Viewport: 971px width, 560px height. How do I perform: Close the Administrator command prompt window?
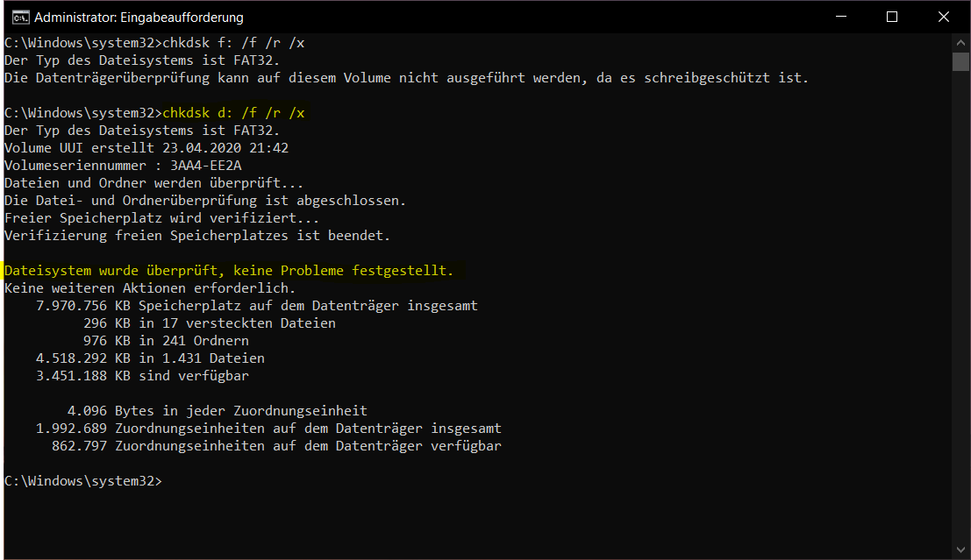[943, 17]
